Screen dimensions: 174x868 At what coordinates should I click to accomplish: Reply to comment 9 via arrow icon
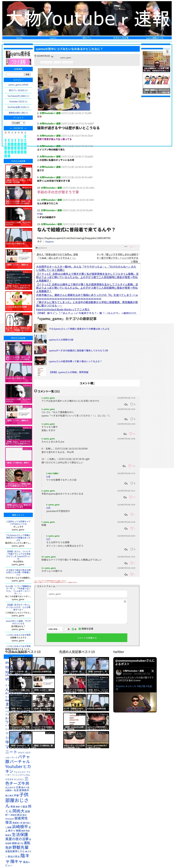[x=126, y=483]
